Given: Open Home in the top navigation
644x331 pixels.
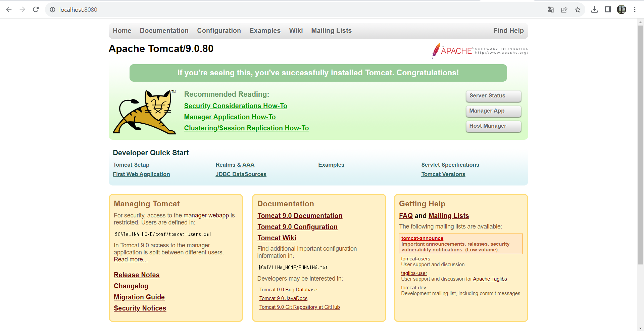Looking at the screenshot, I should click(x=122, y=31).
